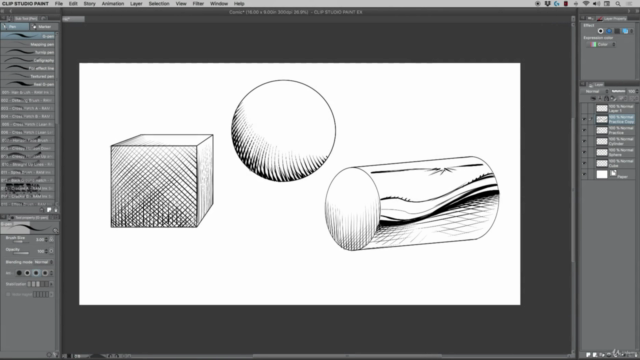
Task: Select the Turnip pen brush
Action: pyautogui.click(x=28, y=52)
